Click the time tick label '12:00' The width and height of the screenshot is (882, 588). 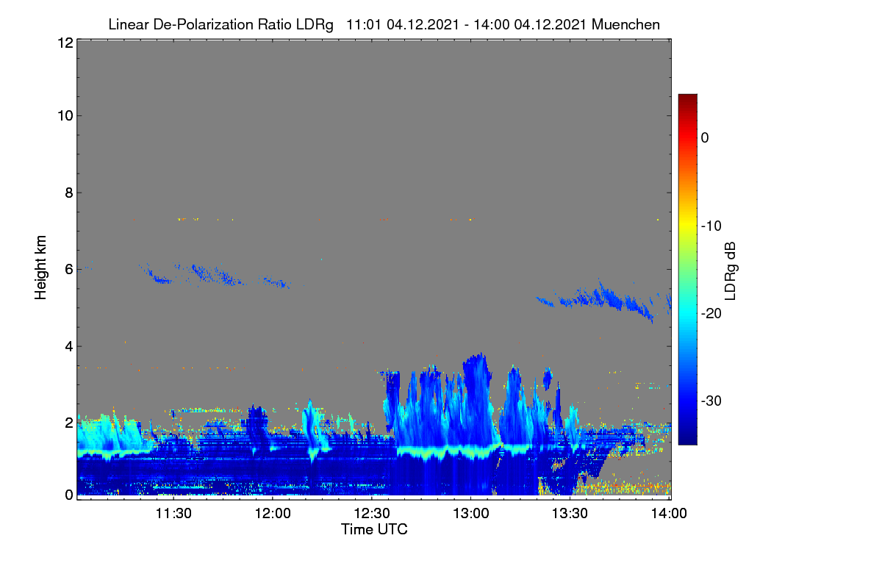[273, 513]
